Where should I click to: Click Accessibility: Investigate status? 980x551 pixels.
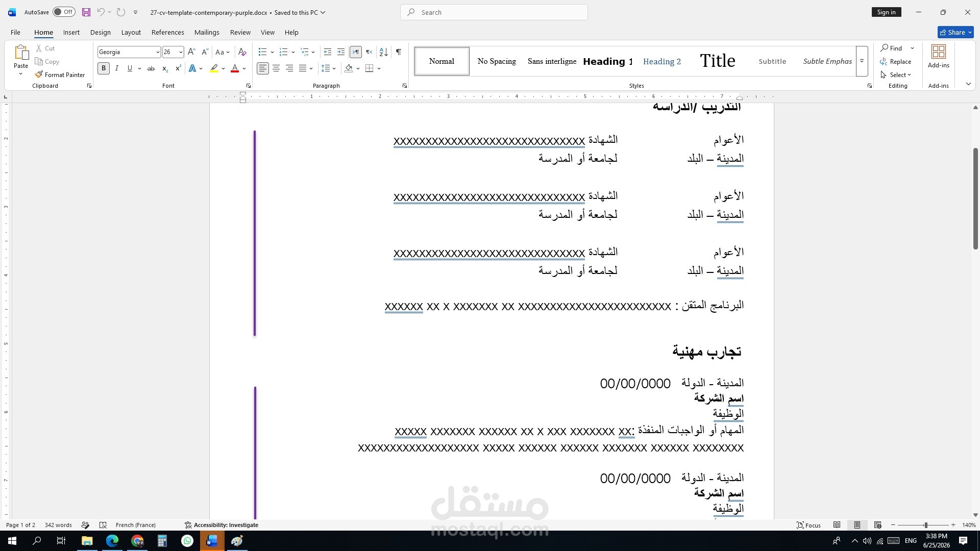click(x=222, y=525)
